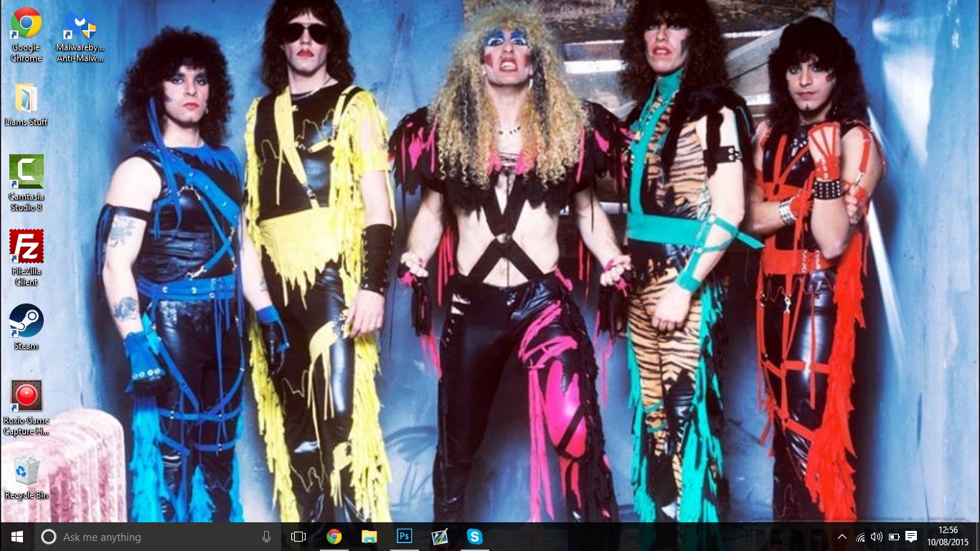Image resolution: width=980 pixels, height=551 pixels.
Task: Open the Liams Stuff folder
Action: [x=27, y=104]
